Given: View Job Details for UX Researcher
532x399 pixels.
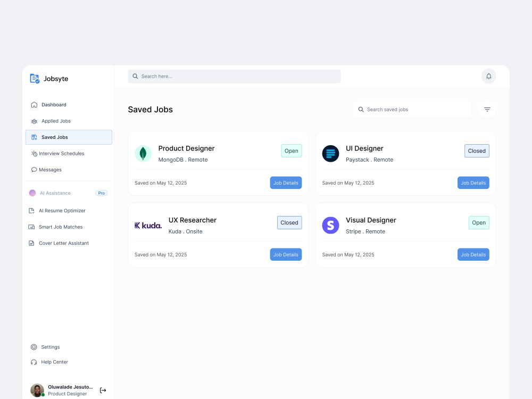Looking at the screenshot, I should [x=286, y=254].
